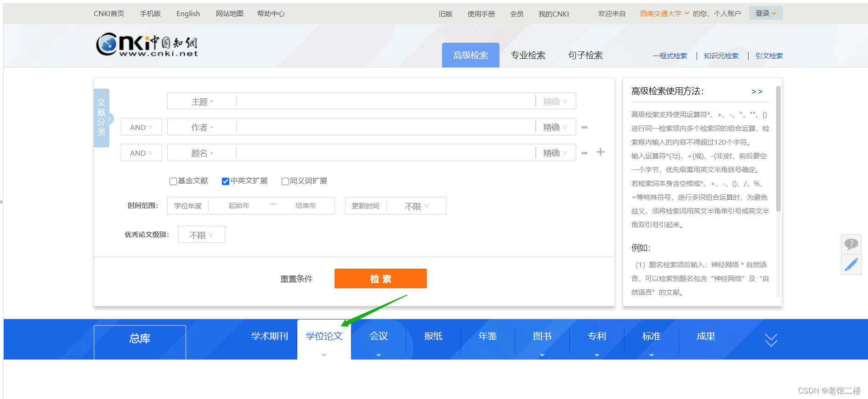Viewport: 868px width, 399px height.
Task: Open the 知识元检索 link
Action: coord(721,56)
